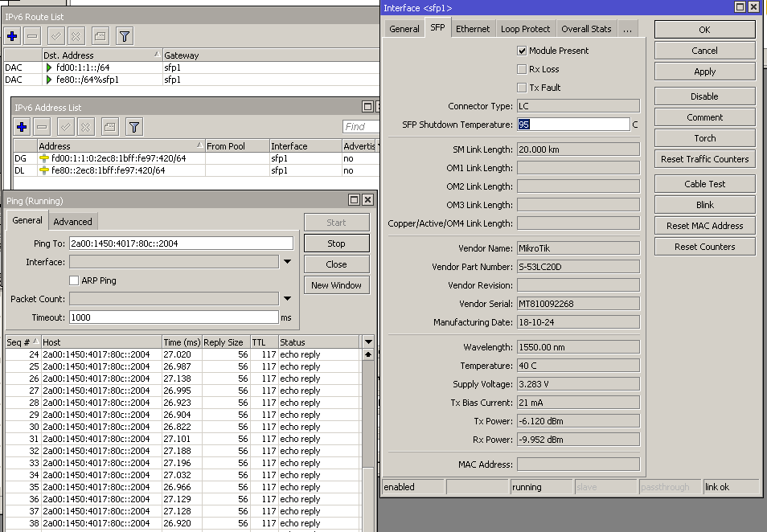Image resolution: width=767 pixels, height=532 pixels.
Task: Click OK in Interface sfp1 dialog
Action: point(705,30)
